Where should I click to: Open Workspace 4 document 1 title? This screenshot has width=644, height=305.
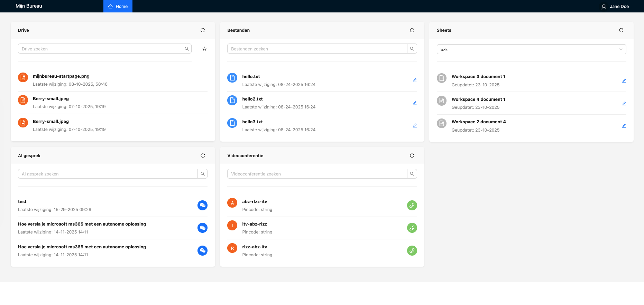pyautogui.click(x=478, y=99)
